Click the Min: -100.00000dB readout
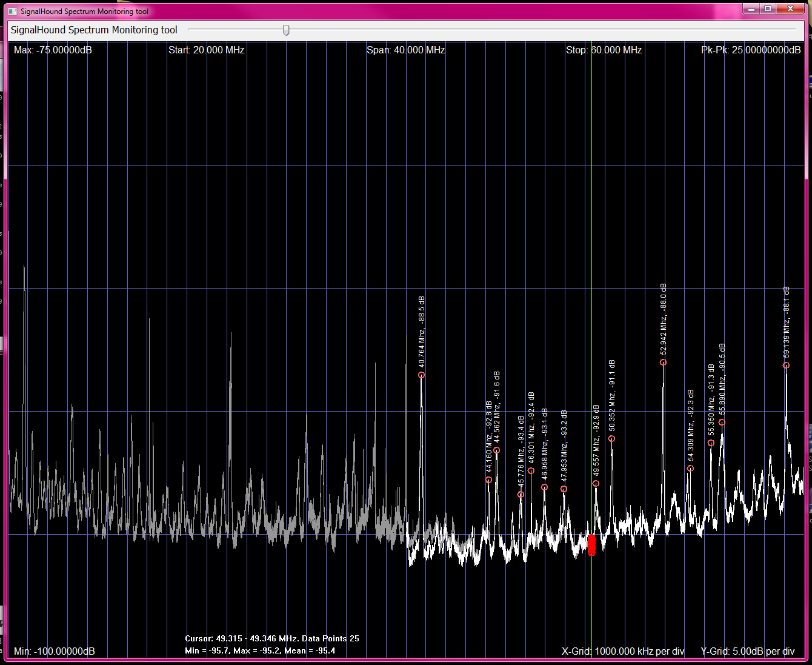This screenshot has height=665, width=812. 55,651
